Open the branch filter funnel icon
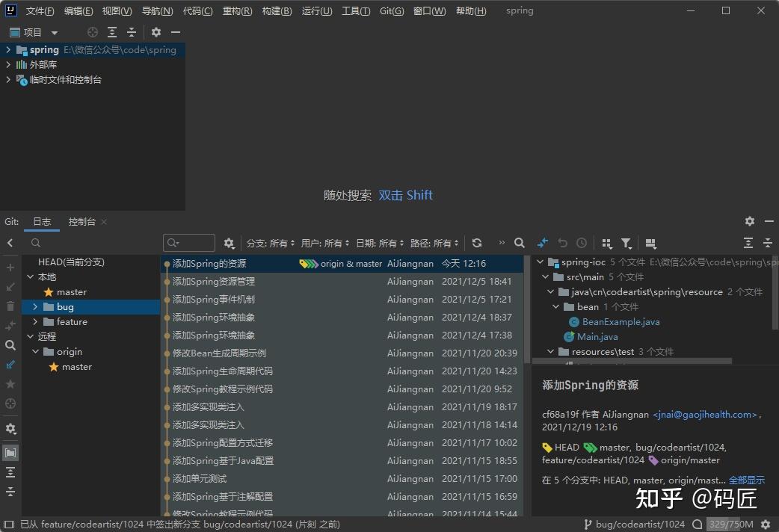779x532 pixels. pos(626,243)
